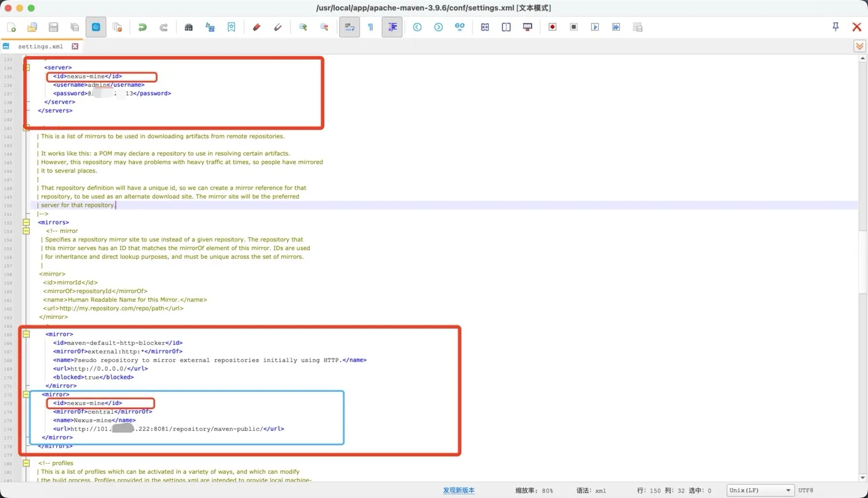Viewport: 868px width, 498px height.
Task: Expand the tab list double-chevron button
Action: coord(859,46)
